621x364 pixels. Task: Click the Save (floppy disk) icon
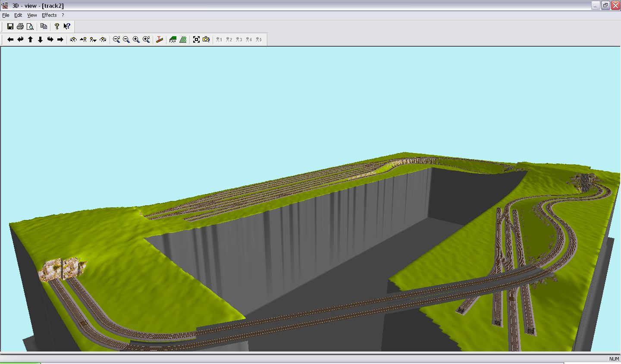pos(10,26)
